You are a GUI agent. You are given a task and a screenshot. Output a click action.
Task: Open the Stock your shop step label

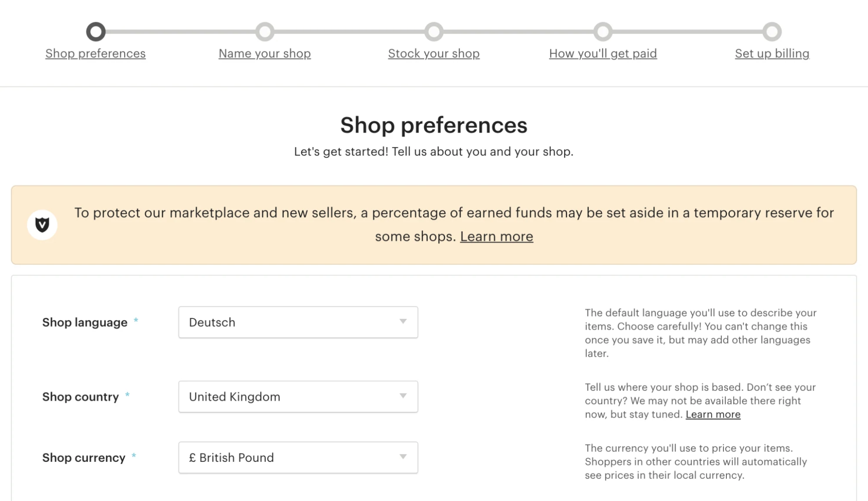(x=434, y=53)
